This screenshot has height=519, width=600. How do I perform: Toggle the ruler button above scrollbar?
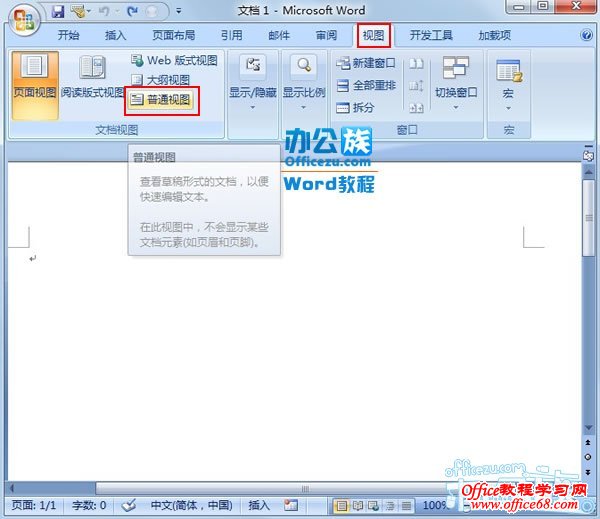click(x=588, y=155)
